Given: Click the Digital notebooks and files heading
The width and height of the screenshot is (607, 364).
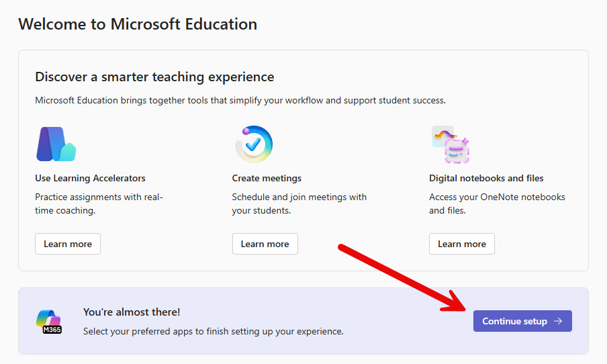Looking at the screenshot, I should coord(486,178).
